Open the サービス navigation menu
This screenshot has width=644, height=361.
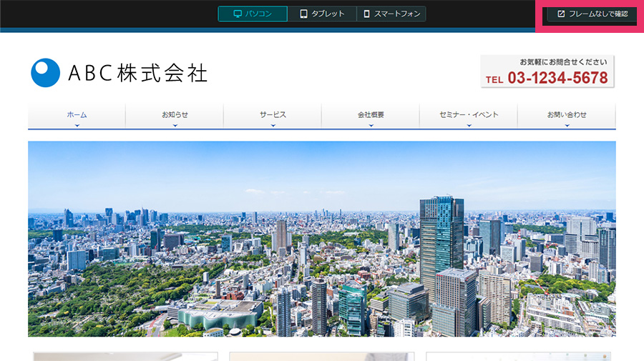(273, 116)
